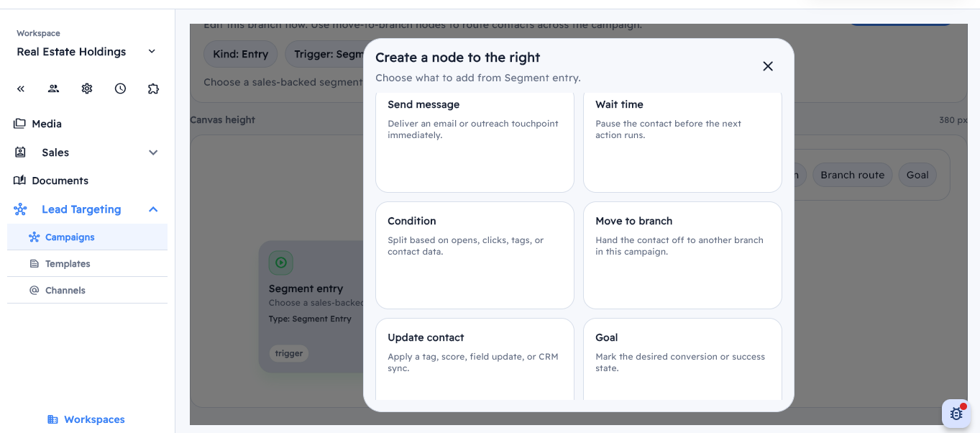Select the Wait time node card

(x=682, y=141)
